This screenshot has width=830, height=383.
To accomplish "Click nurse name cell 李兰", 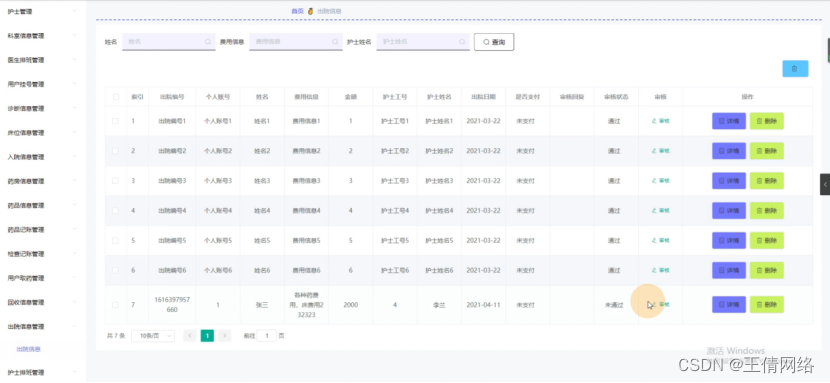I will click(x=439, y=305).
